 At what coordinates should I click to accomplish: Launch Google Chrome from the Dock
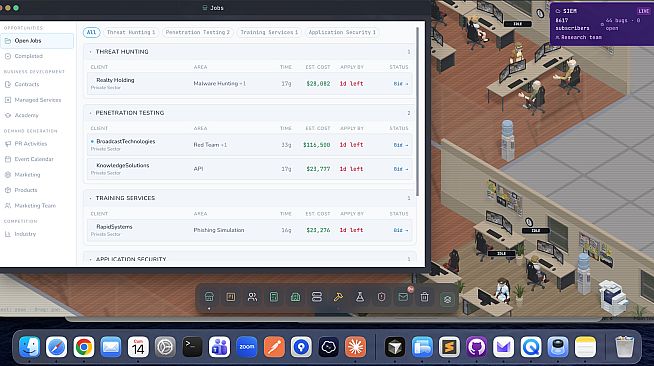[83, 347]
